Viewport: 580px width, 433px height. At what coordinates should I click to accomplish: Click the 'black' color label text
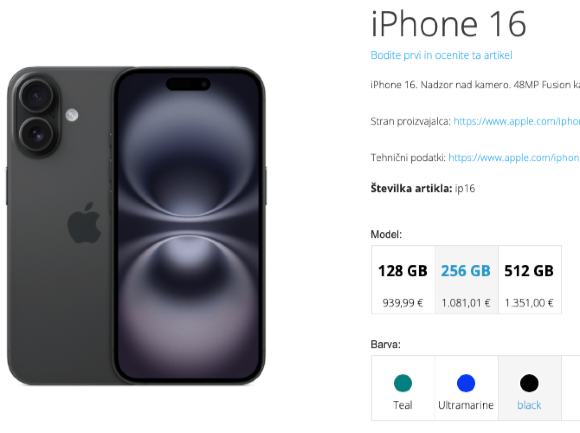[x=529, y=405]
